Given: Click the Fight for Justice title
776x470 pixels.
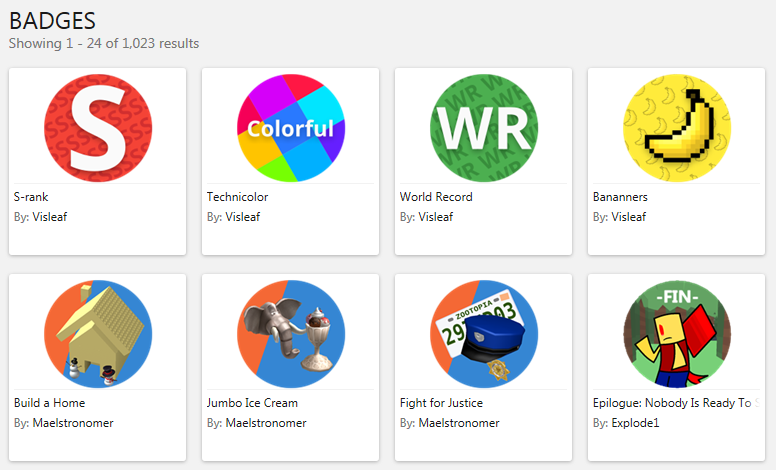Looking at the screenshot, I should [441, 403].
